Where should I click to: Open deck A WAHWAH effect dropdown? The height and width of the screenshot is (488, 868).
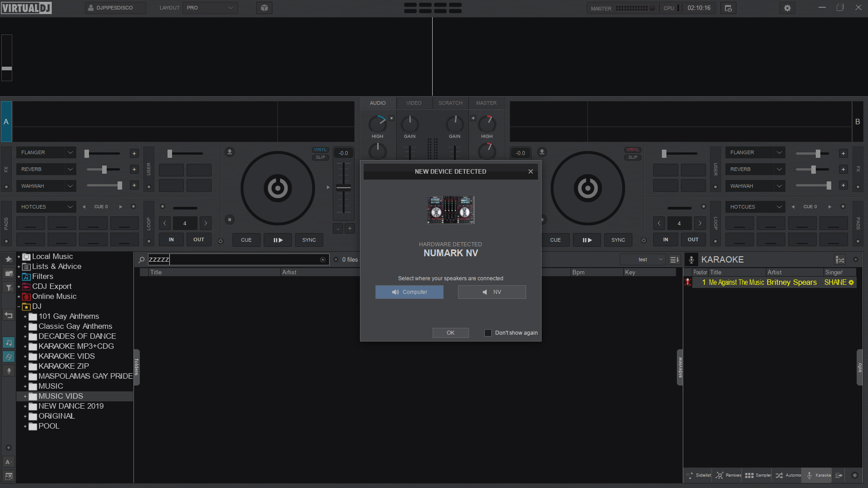46,186
